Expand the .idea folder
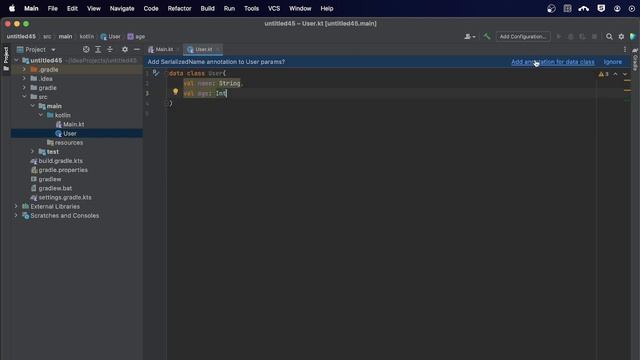 [24, 78]
